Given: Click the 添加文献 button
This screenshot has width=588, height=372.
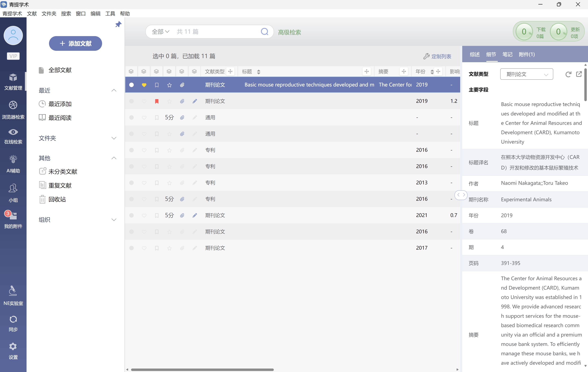Looking at the screenshot, I should click(76, 43).
